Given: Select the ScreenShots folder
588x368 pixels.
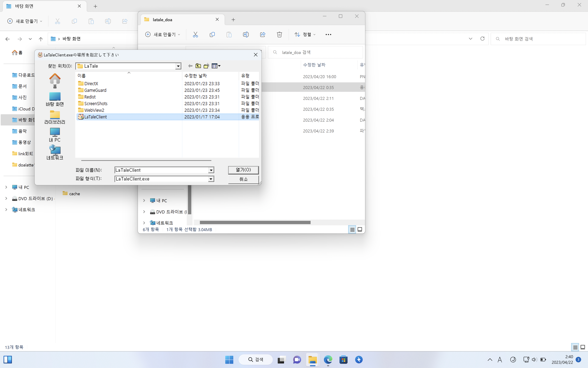Looking at the screenshot, I should 93,104.
